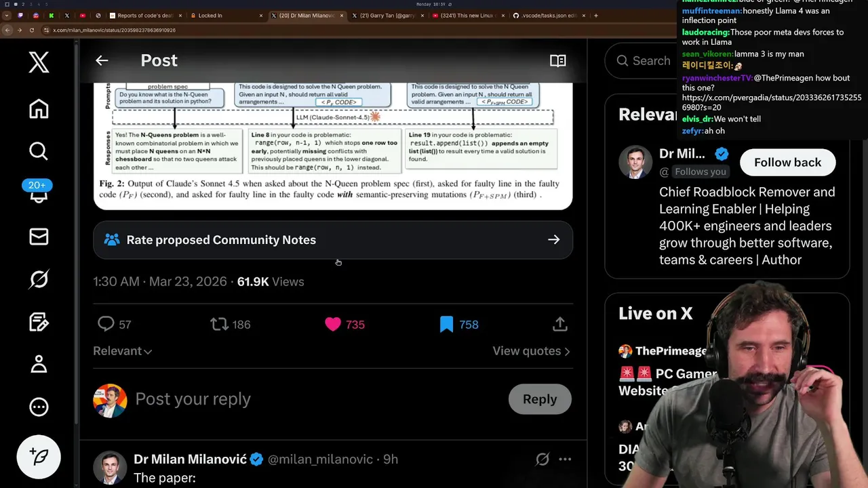Click the X logo in sidebar
Screen dimensions: 868x488
point(39,62)
